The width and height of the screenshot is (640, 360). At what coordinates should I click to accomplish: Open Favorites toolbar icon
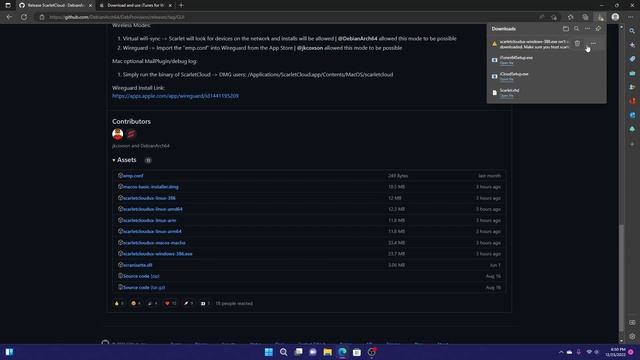coord(571,17)
